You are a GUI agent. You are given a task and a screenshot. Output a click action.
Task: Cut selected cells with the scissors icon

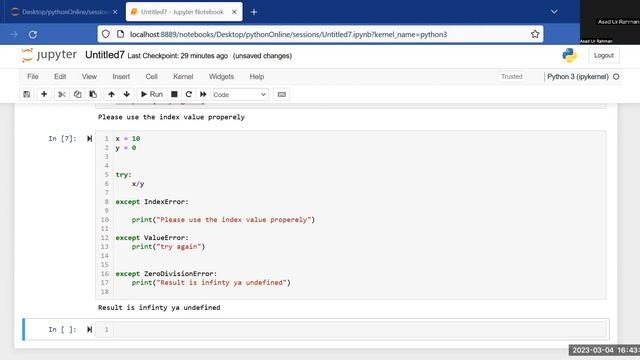62,94
